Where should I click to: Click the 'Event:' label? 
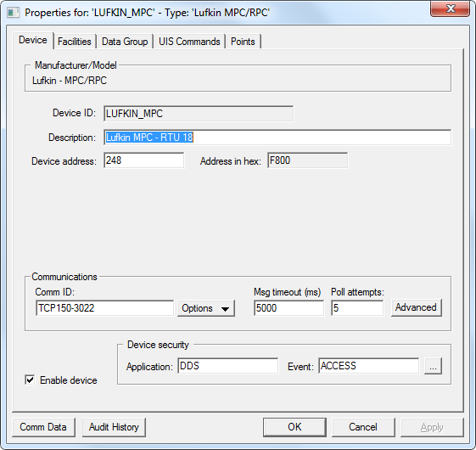(300, 367)
